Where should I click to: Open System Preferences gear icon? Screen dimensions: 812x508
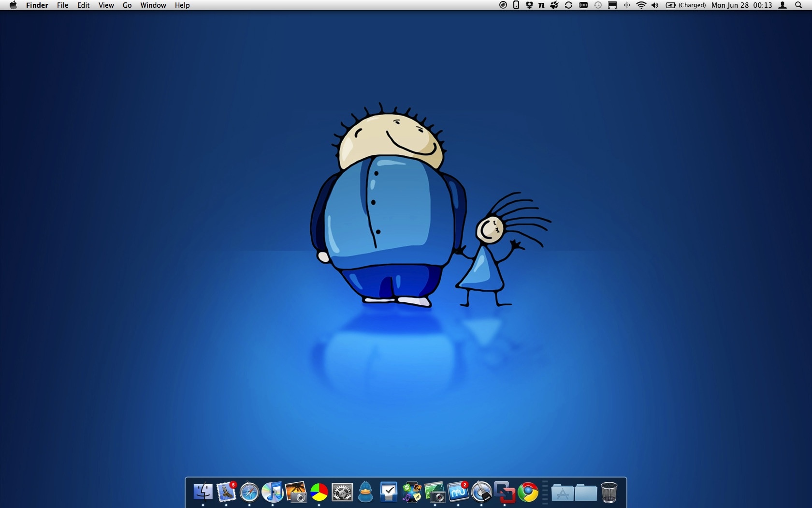coord(342,493)
